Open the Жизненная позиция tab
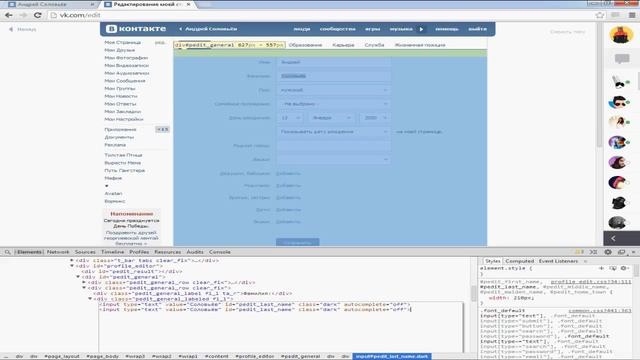640x360 pixels. [420, 45]
